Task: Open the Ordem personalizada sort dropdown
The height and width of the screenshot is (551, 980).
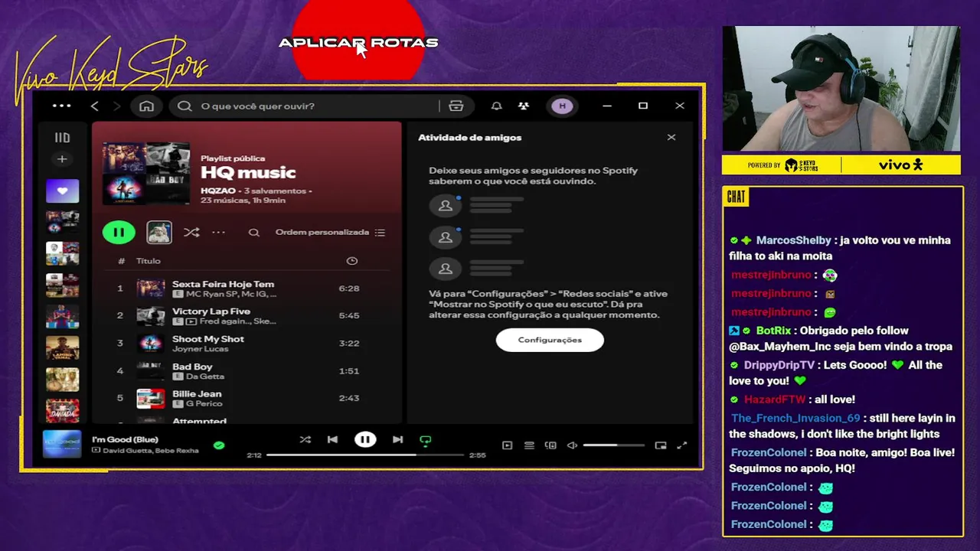Action: click(330, 232)
